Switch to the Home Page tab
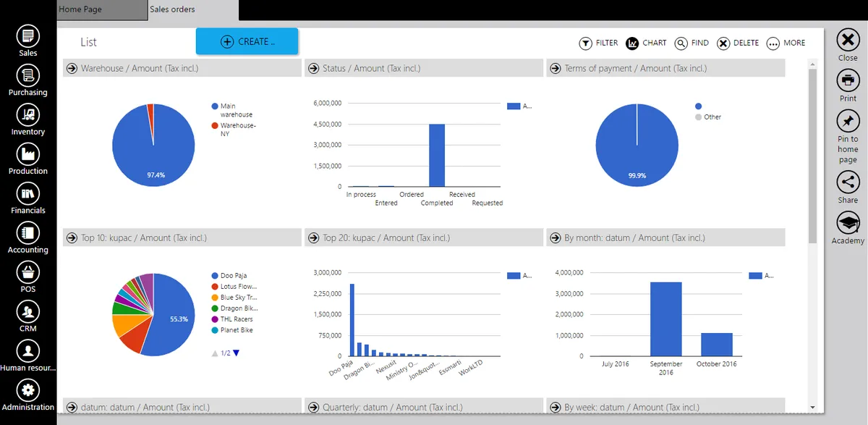 101,10
